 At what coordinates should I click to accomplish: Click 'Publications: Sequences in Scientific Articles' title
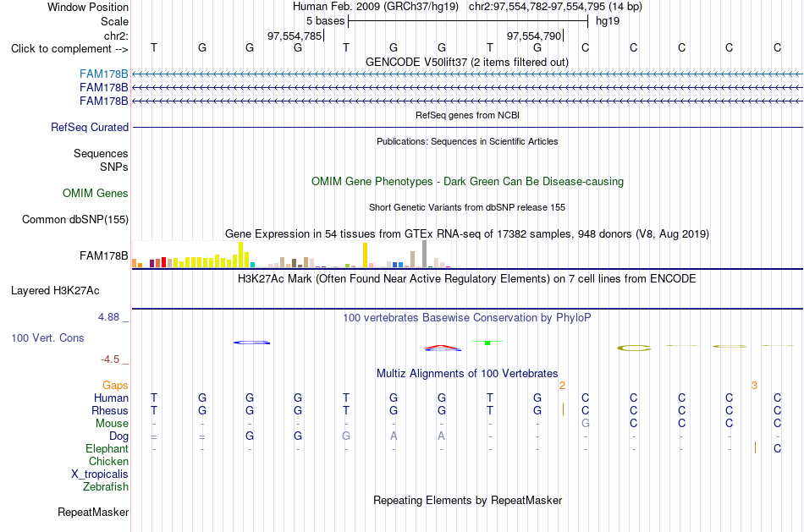[467, 141]
